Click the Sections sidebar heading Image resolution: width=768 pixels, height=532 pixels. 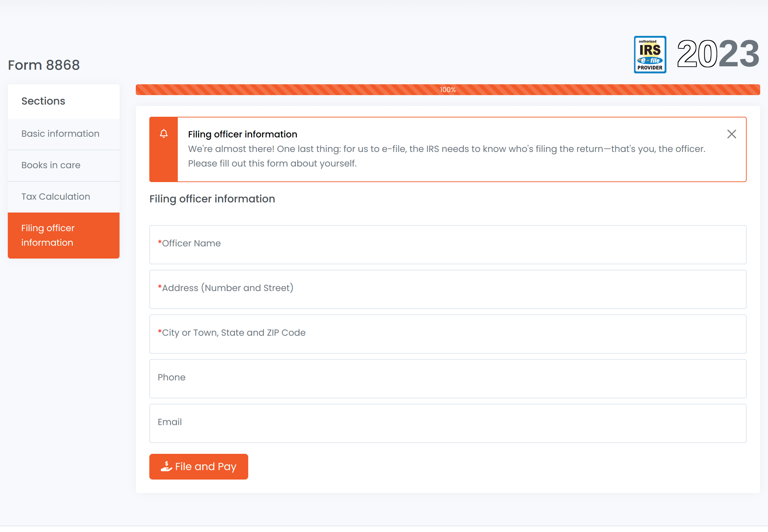tap(43, 101)
